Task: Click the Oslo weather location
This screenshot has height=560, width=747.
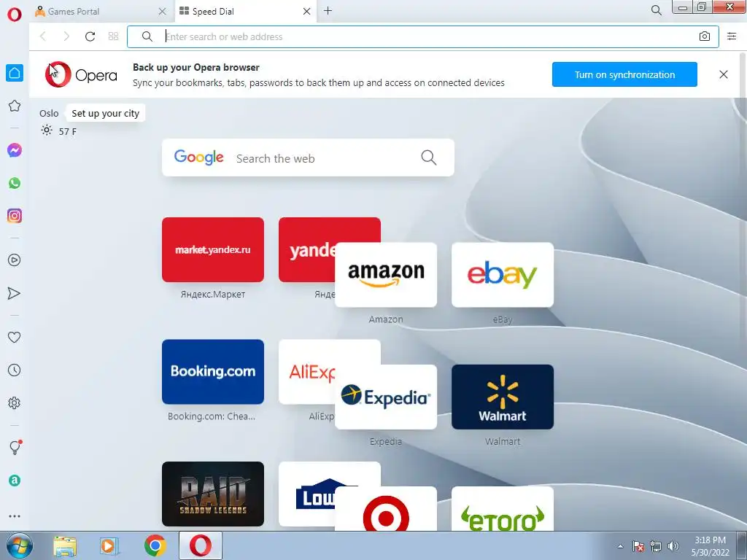Action: (x=49, y=113)
